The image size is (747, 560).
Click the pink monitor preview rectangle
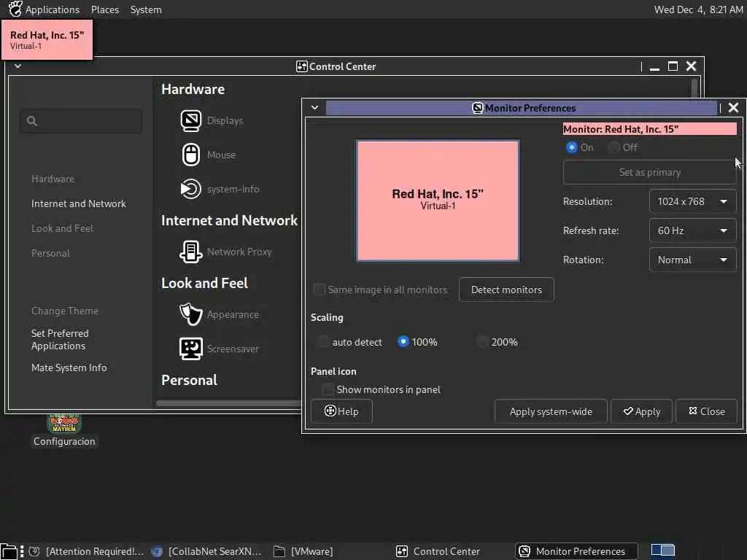click(x=438, y=201)
